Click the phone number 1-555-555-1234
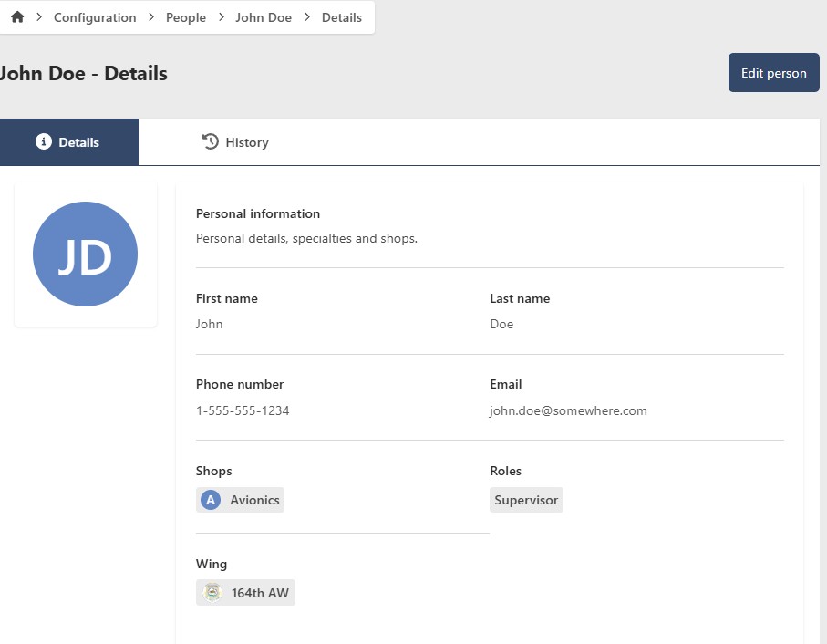 243,410
